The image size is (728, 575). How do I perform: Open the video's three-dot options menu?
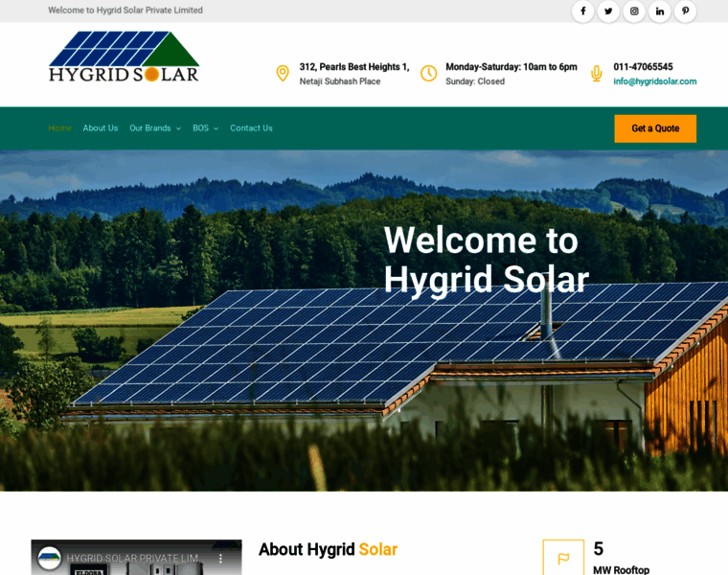pos(220,559)
